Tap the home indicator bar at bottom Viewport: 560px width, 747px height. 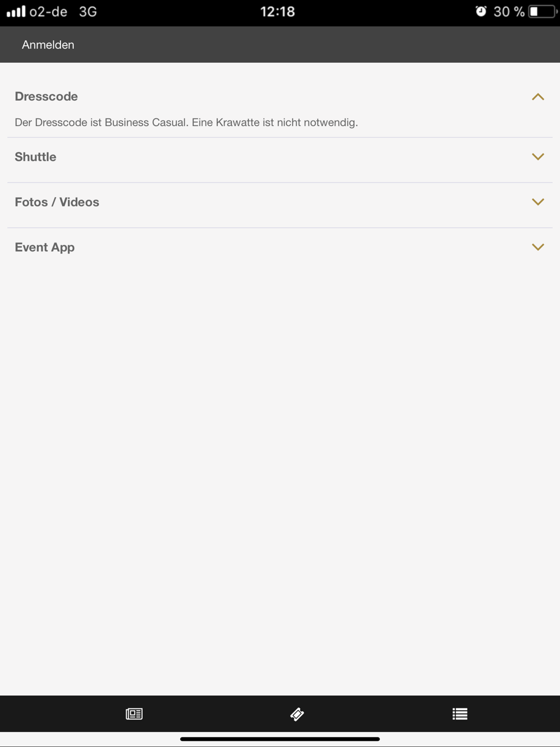(280, 739)
